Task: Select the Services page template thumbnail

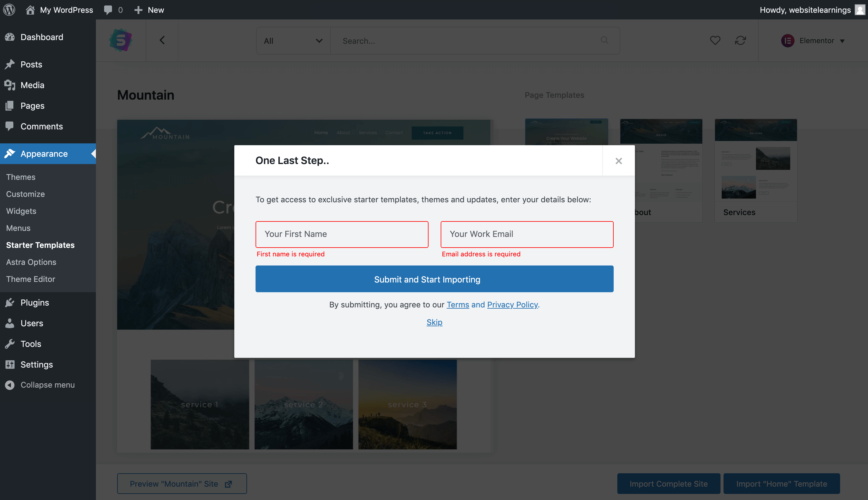Action: (756, 171)
